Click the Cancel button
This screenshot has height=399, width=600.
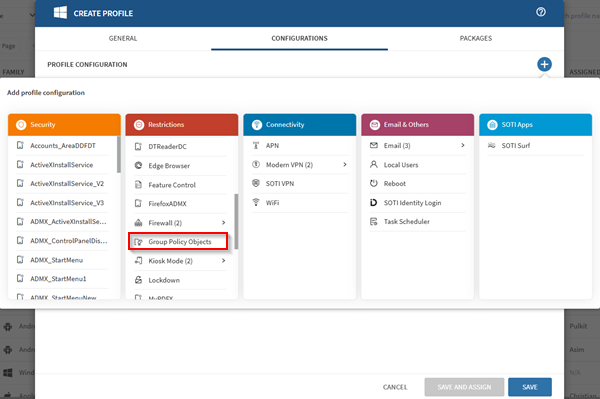[x=395, y=387]
